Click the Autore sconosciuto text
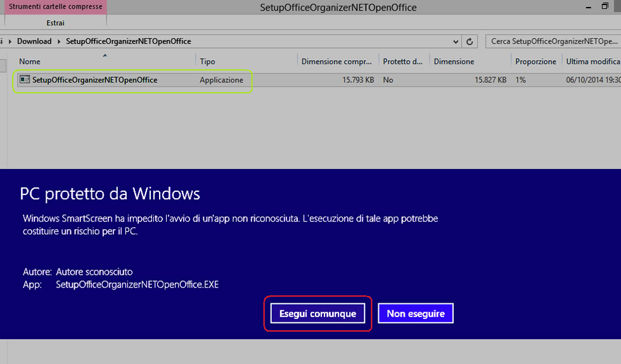 click(94, 272)
